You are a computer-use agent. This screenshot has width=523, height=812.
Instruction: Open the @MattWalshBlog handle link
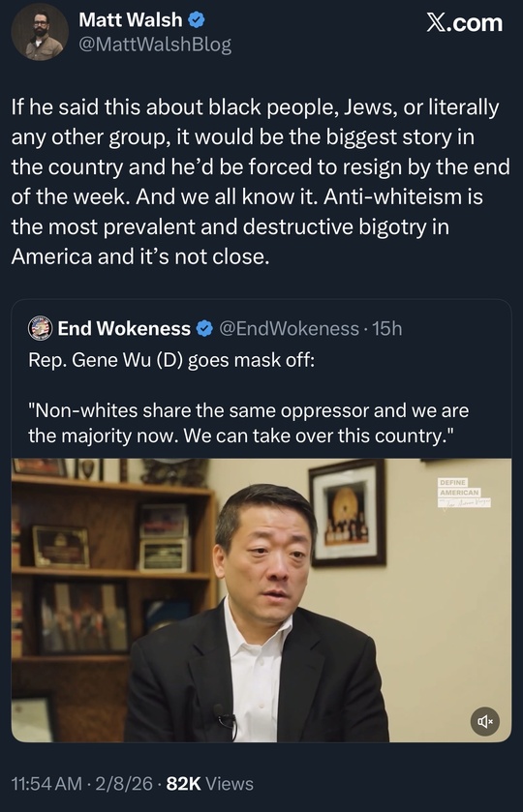click(155, 45)
